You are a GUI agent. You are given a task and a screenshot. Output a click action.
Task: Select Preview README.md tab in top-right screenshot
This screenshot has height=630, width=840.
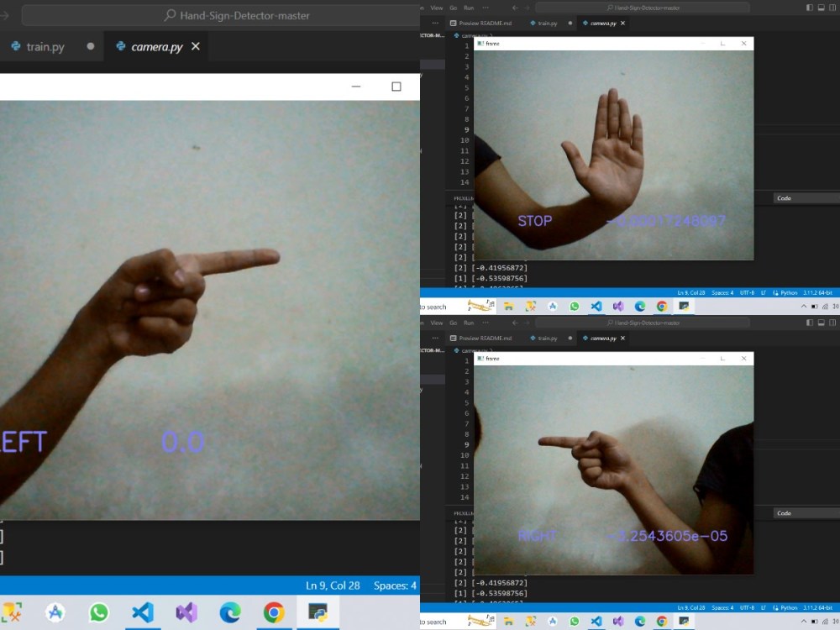481,23
